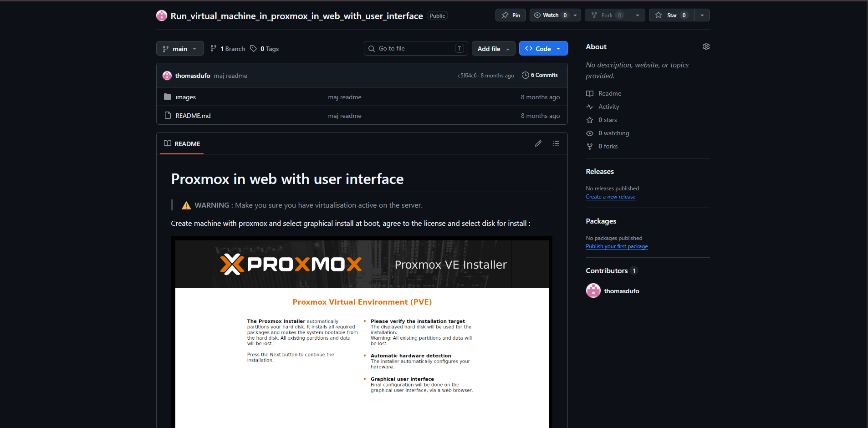View 0 Tags list
Viewport: 868px width, 428px height.
(265, 49)
